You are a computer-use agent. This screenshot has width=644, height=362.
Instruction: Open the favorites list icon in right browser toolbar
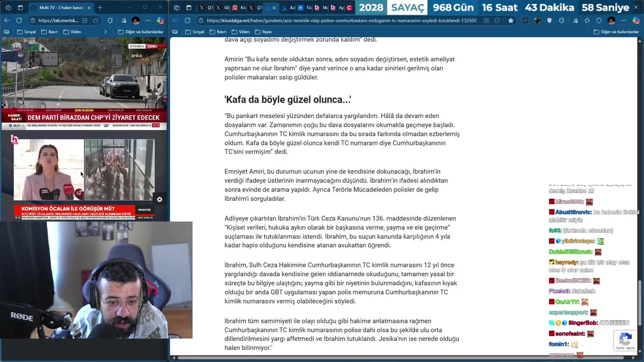click(587, 21)
